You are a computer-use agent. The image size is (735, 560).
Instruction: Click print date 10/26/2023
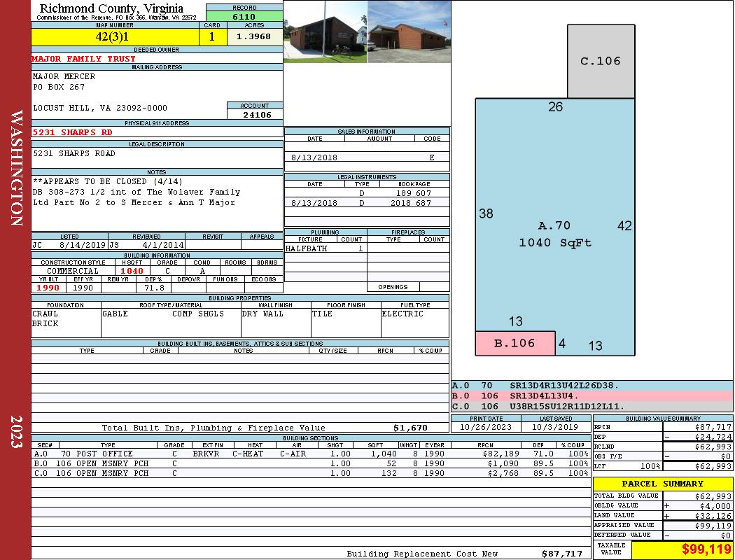(486, 427)
